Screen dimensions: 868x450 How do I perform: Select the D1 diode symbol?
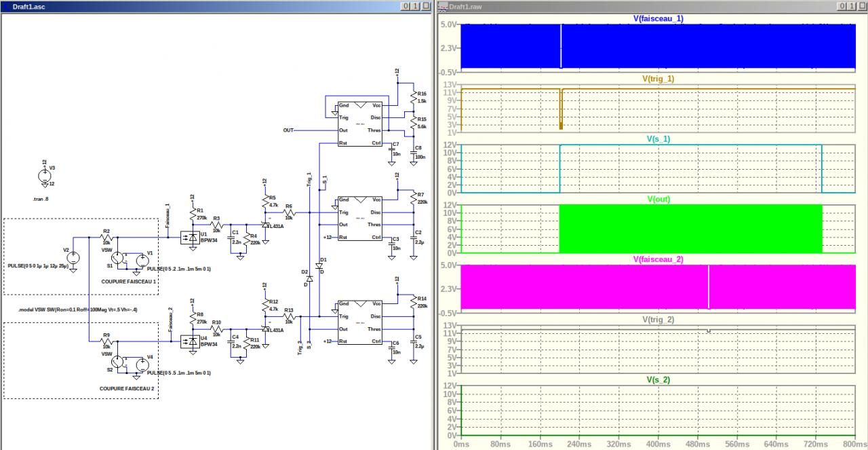pyautogui.click(x=319, y=266)
